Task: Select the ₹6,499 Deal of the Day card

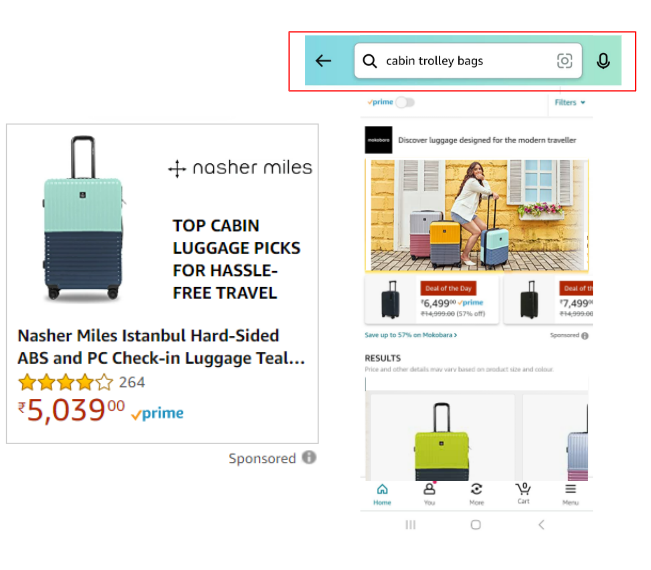Action: (x=432, y=300)
